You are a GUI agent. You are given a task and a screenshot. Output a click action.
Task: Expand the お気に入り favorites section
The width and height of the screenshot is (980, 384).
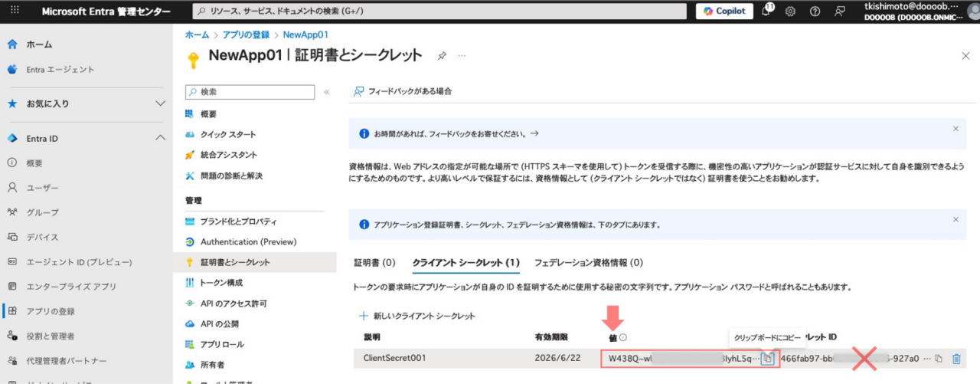(160, 103)
